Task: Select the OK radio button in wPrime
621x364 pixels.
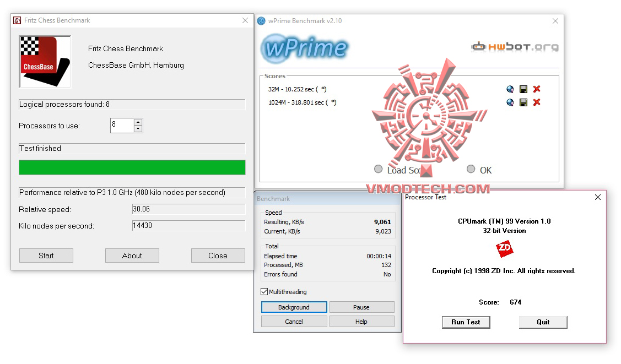Action: pyautogui.click(x=471, y=170)
